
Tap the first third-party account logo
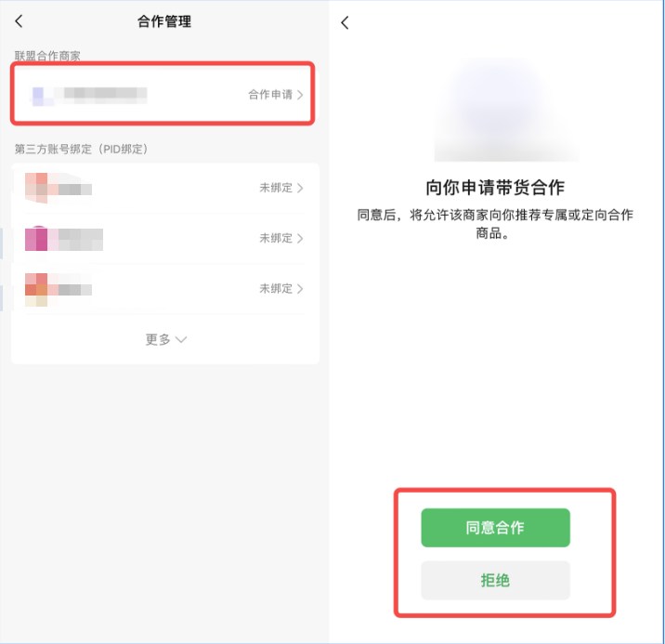[36, 188]
